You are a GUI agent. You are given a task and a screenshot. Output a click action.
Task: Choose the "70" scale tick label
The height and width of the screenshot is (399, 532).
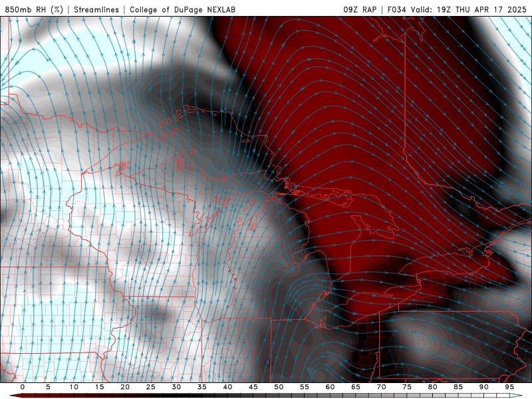381,387
